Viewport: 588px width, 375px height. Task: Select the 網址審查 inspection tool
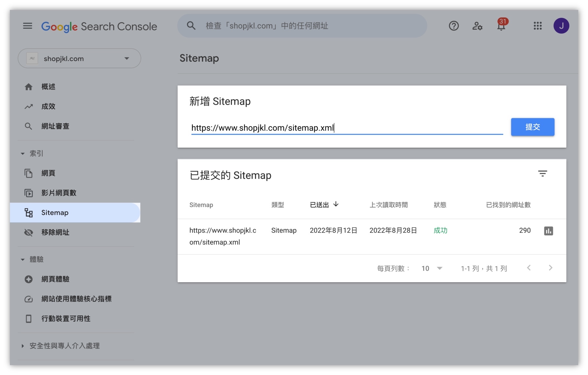click(x=55, y=126)
